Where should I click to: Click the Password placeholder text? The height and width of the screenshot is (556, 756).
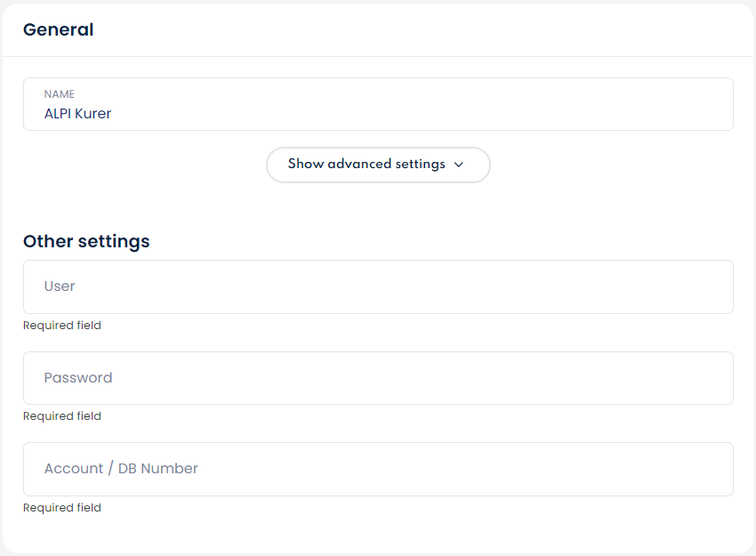coord(78,378)
